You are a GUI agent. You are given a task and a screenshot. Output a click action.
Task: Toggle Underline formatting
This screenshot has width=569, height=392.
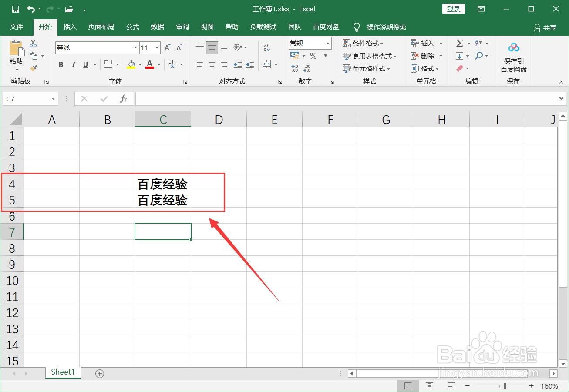[x=85, y=65]
